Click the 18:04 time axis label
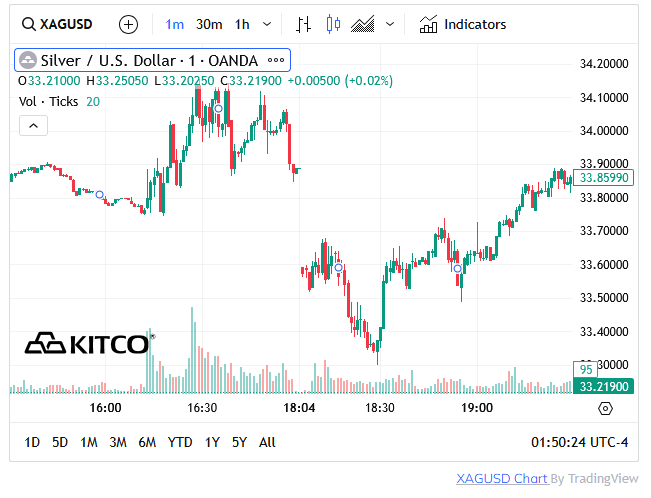 pyautogui.click(x=299, y=408)
